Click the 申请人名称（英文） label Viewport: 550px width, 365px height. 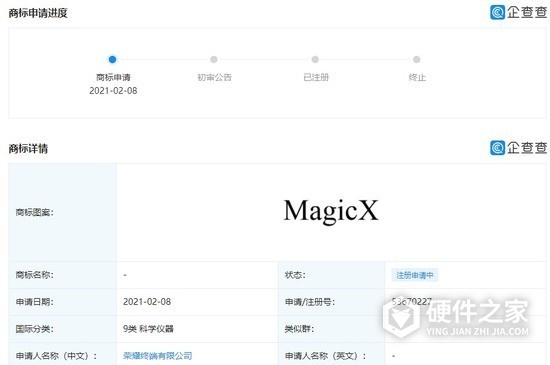click(326, 356)
